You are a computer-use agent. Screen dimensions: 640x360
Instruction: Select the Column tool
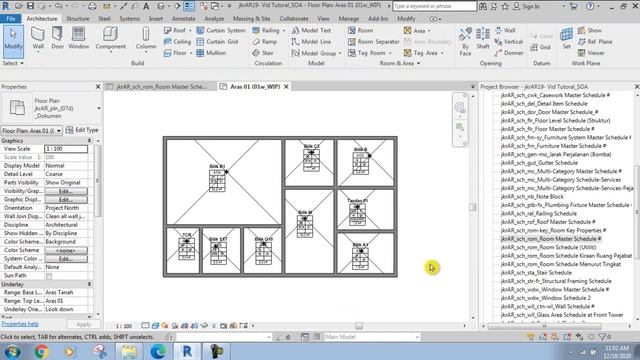click(146, 39)
